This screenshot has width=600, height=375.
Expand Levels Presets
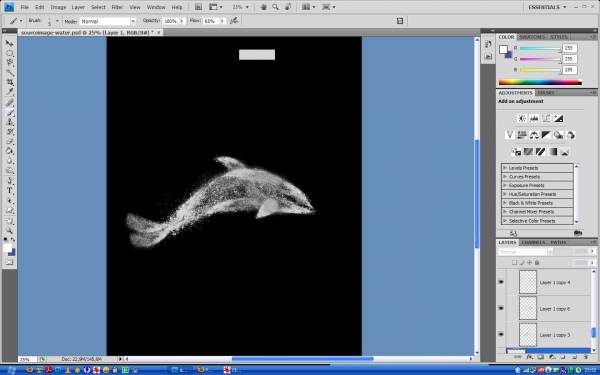505,168
